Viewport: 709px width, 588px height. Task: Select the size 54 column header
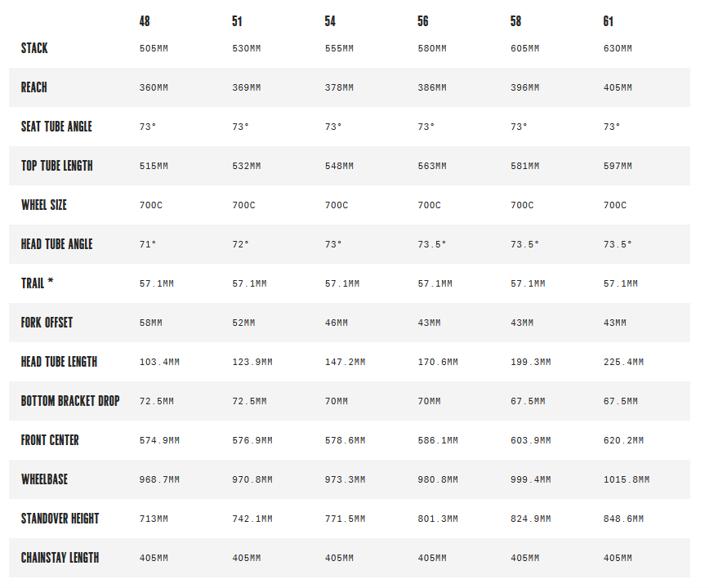(330, 21)
